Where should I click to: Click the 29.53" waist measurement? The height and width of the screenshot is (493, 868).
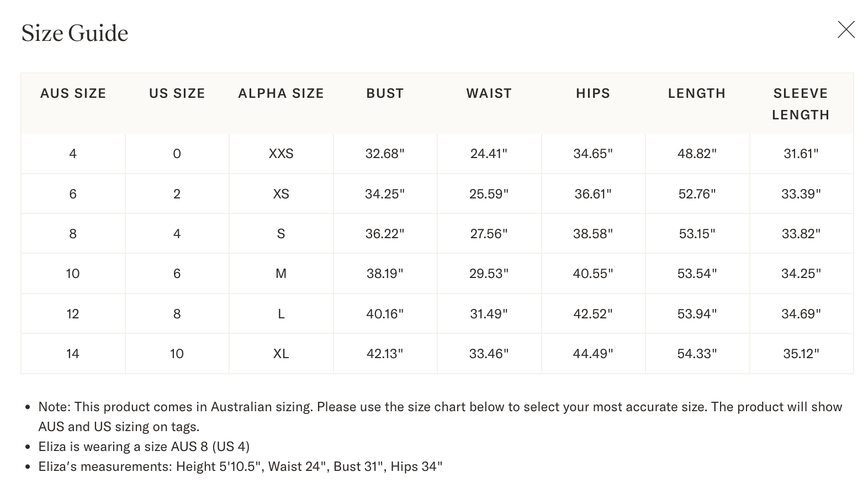489,274
